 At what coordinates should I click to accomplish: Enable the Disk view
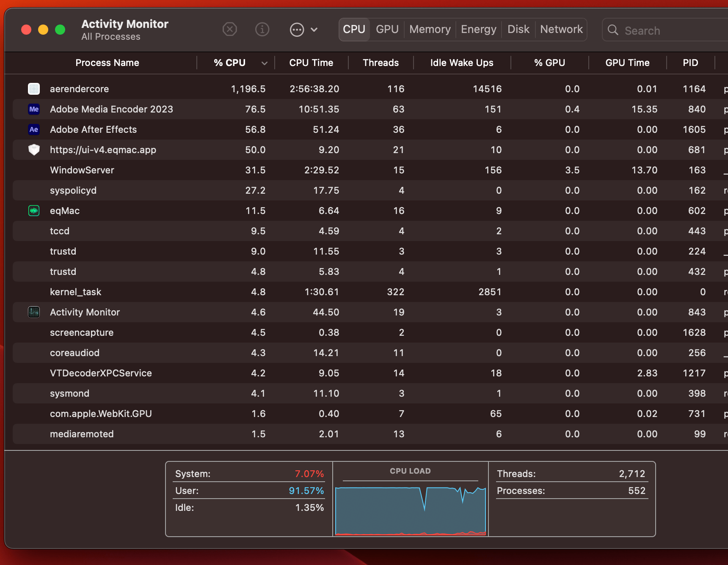(518, 29)
